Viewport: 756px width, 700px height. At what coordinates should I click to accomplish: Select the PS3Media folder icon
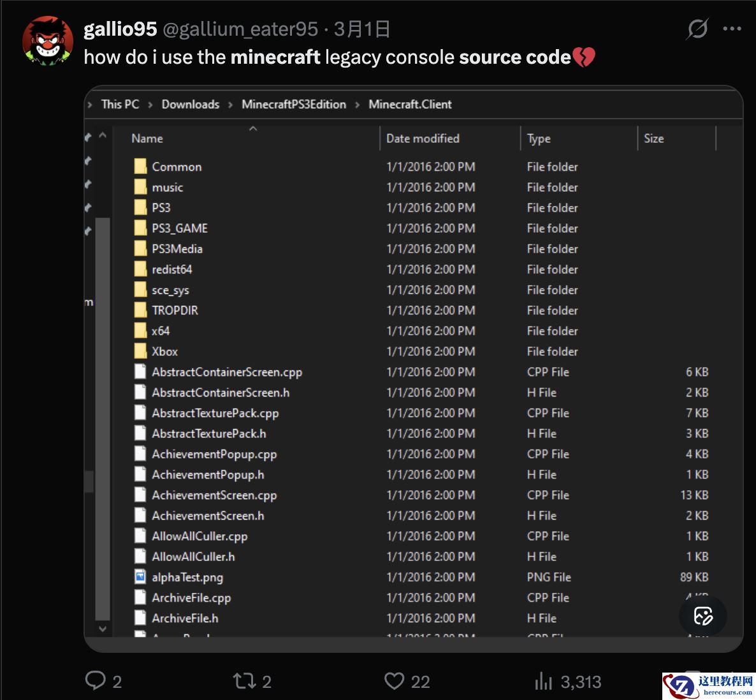(x=140, y=249)
